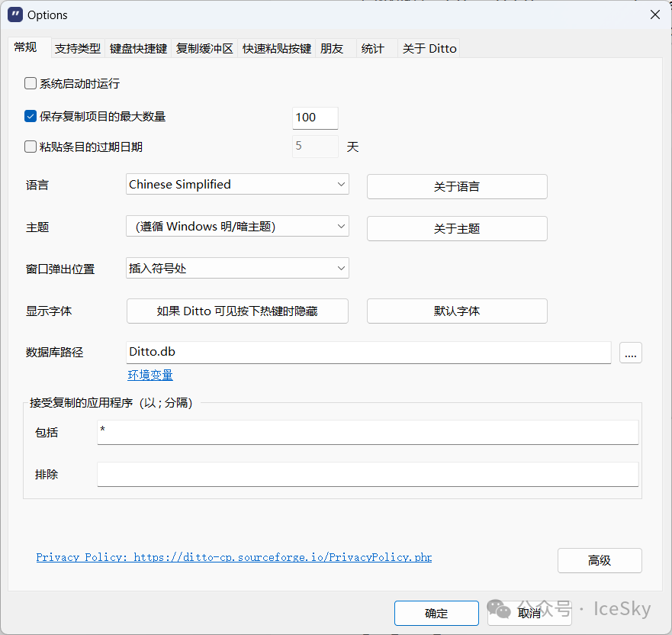Open the Privacy Policy link
The height and width of the screenshot is (635, 672).
tap(234, 557)
